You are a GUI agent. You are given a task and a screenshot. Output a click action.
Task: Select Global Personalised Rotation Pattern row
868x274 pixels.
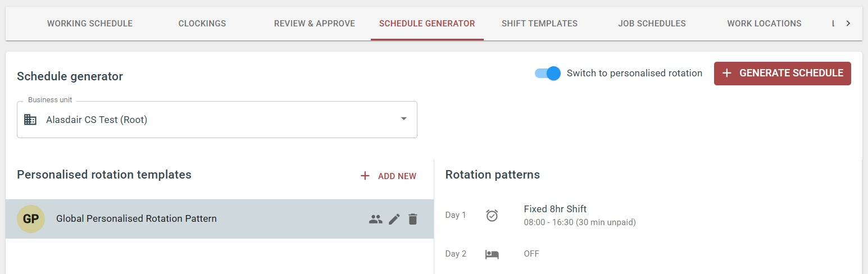click(x=220, y=219)
